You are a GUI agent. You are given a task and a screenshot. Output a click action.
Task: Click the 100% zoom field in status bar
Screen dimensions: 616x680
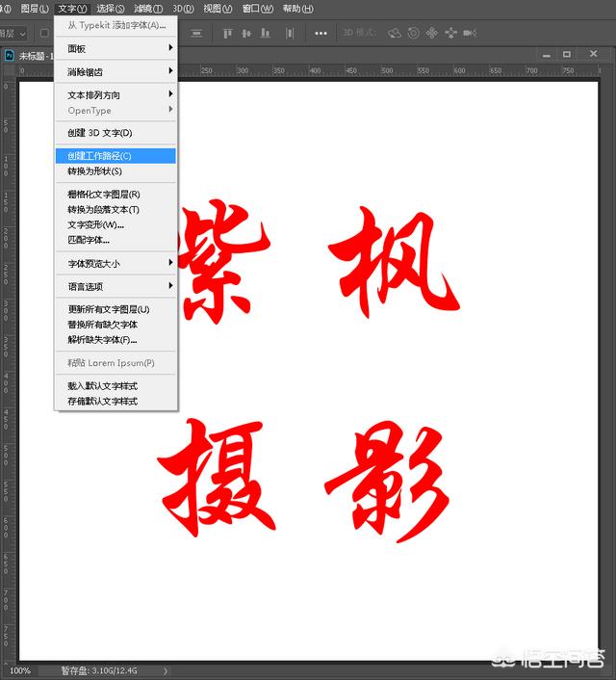[x=19, y=670]
